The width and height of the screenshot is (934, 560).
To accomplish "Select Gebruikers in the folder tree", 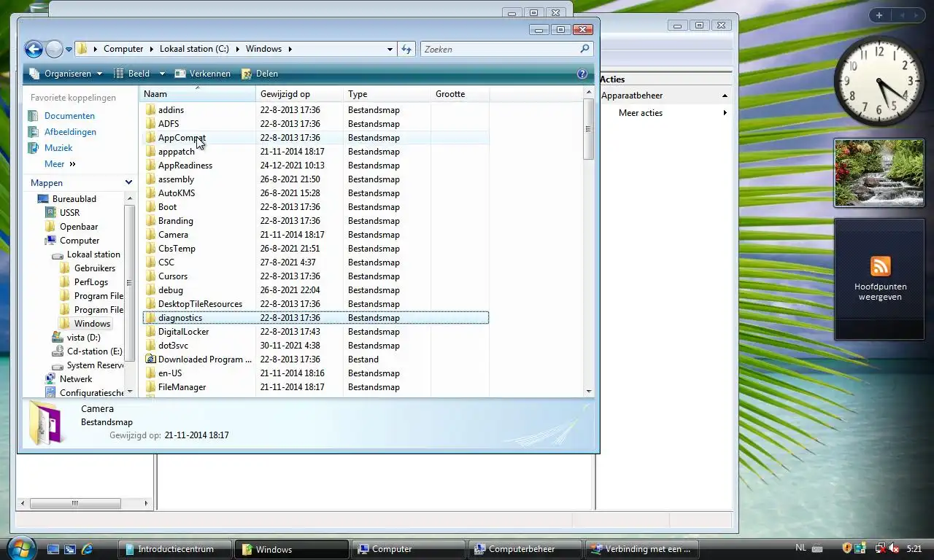I will [x=95, y=268].
